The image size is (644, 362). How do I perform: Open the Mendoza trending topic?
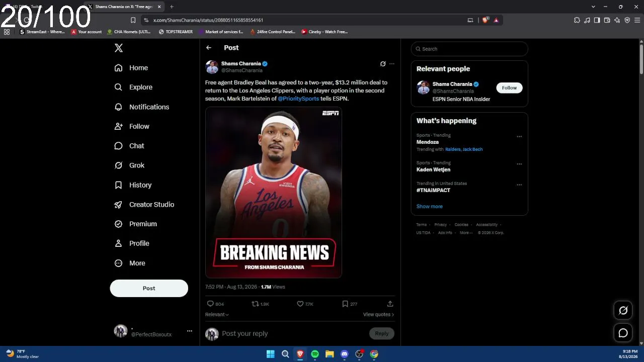428,142
